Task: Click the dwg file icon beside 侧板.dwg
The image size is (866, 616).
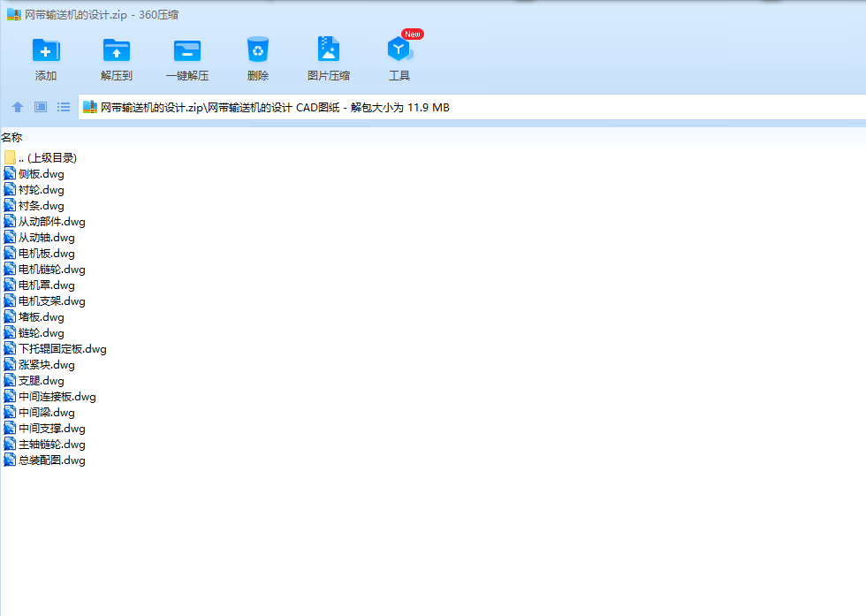Action: (x=10, y=174)
